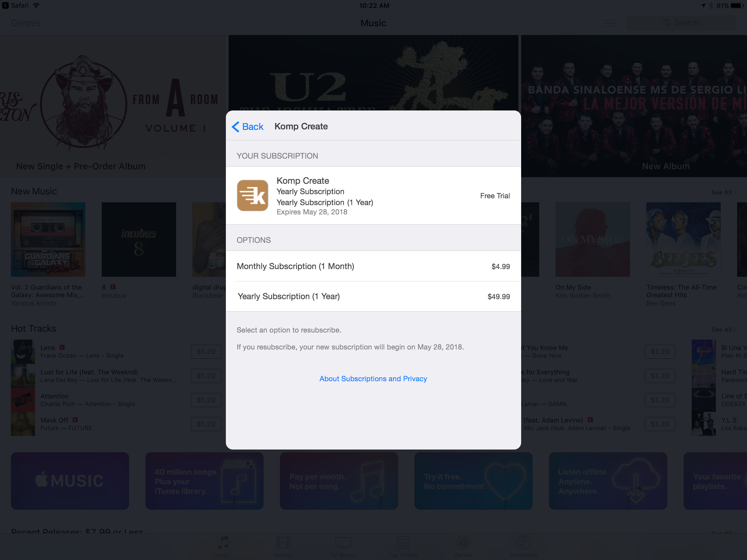
Task: Tap the Wi-Fi status icon
Action: pos(36,5)
